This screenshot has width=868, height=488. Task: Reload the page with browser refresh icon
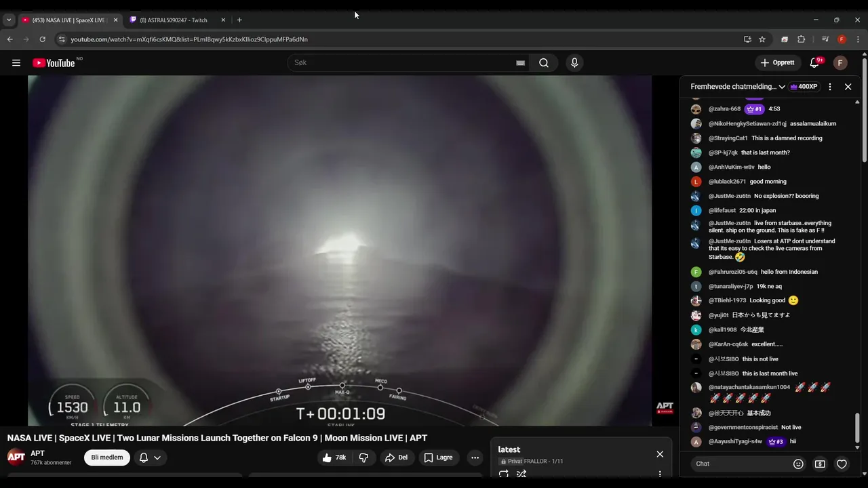point(43,39)
